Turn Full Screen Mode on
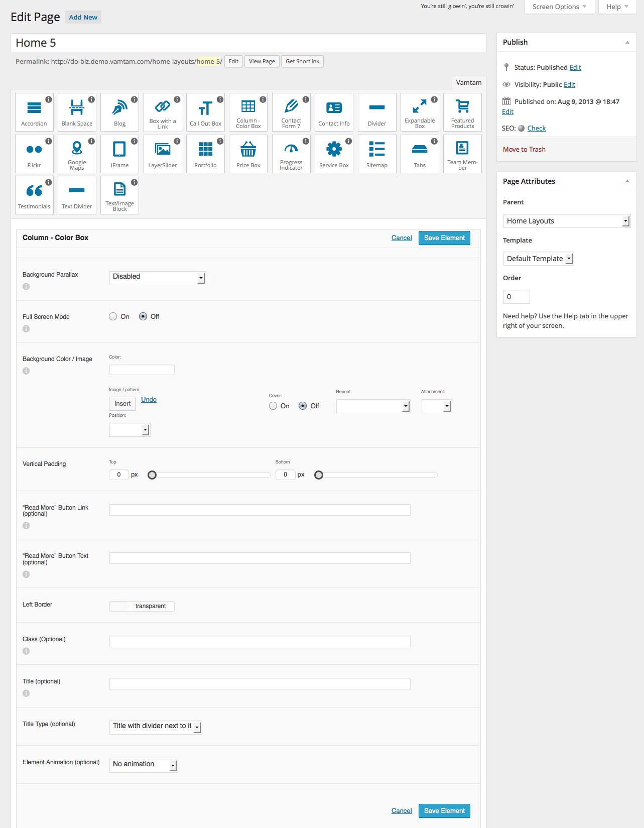 point(113,316)
